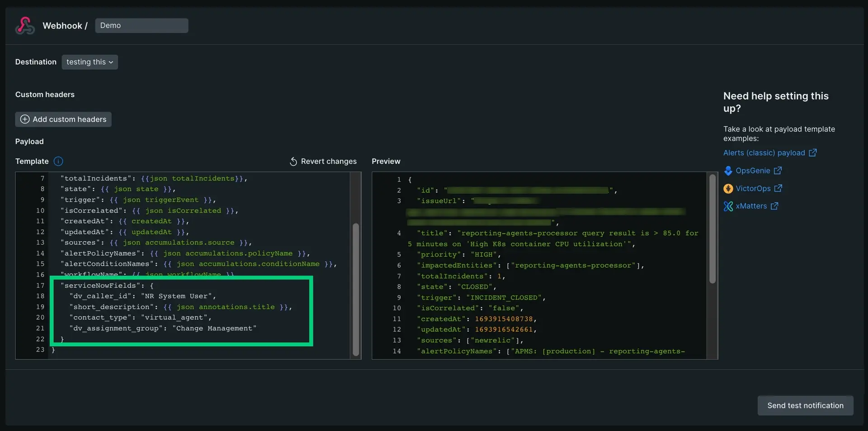This screenshot has width=868, height=431.
Task: Open the xMatters payload example link
Action: (x=751, y=206)
